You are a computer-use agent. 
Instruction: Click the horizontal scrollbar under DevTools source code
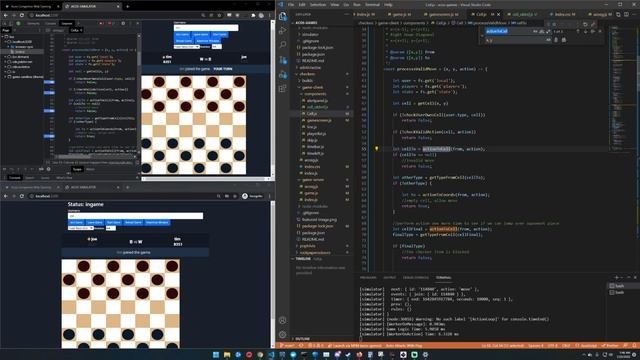pyautogui.click(x=96, y=157)
